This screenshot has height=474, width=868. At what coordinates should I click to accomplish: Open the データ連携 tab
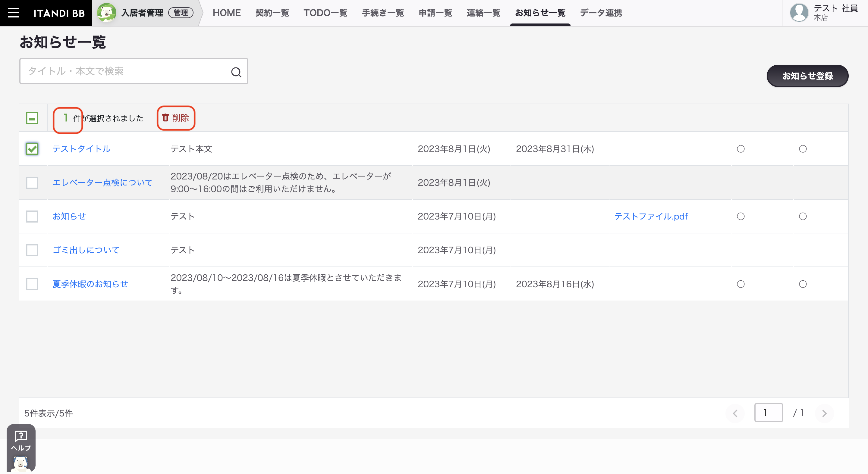[x=601, y=13]
